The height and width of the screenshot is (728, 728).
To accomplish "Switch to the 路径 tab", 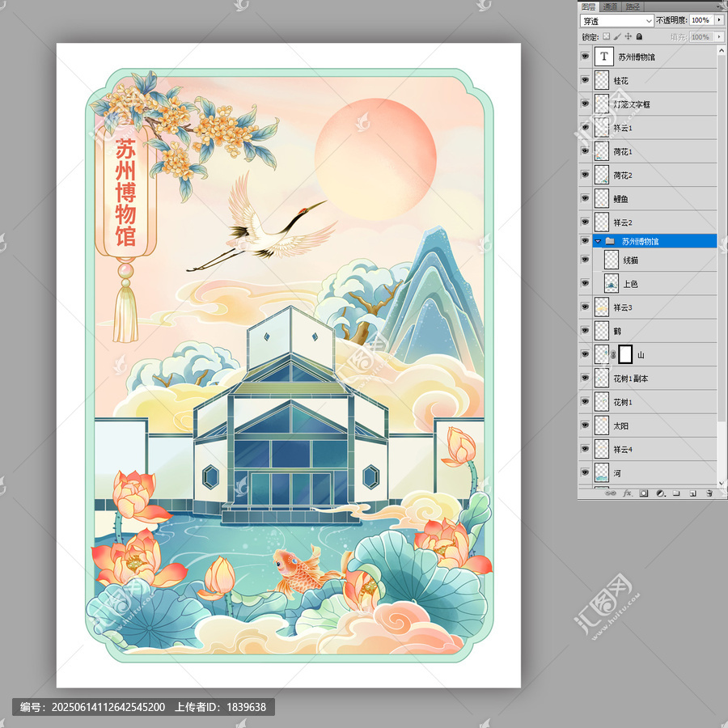I will point(632,6).
